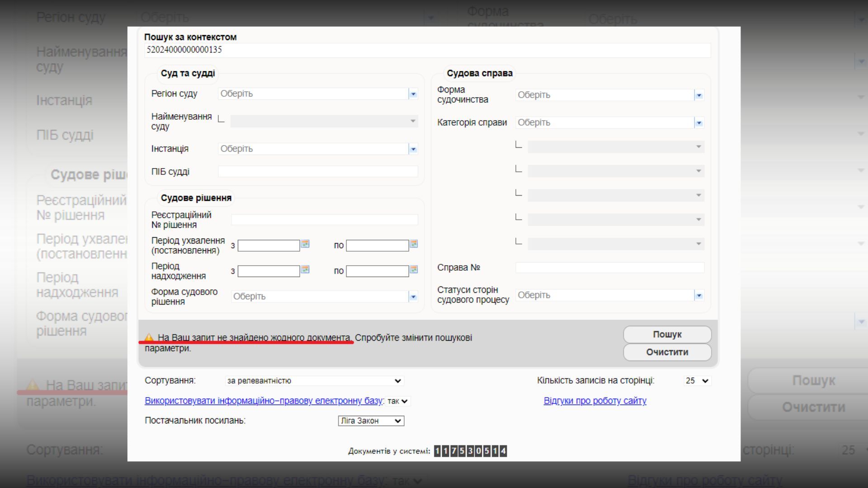The height and width of the screenshot is (488, 868).
Task: Open calendar for receipt period start date
Action: 305,270
